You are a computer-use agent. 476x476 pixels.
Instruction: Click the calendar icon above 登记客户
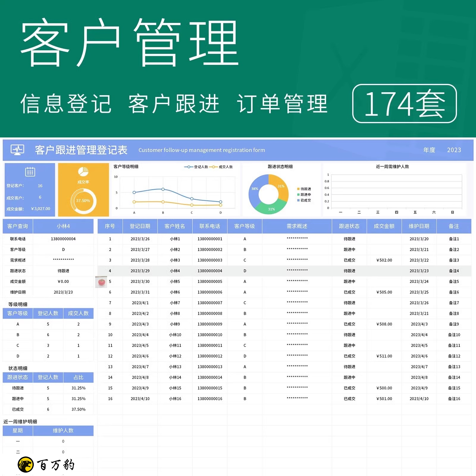tap(30, 172)
